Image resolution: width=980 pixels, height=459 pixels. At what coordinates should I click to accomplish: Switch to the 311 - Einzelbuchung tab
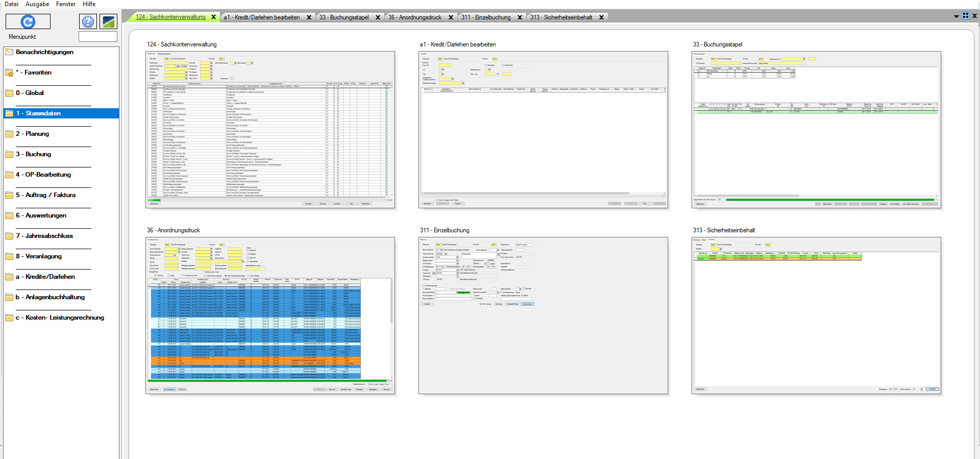point(485,17)
